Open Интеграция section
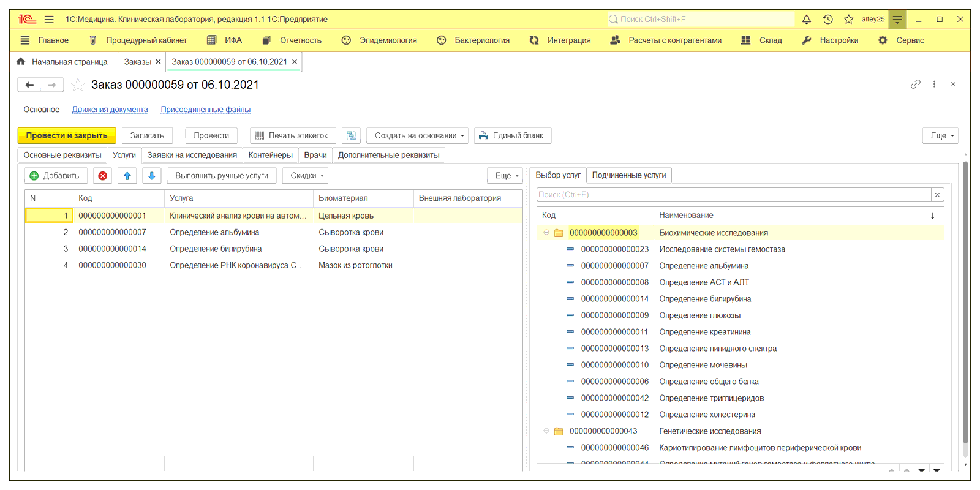The image size is (980, 490). 560,40
